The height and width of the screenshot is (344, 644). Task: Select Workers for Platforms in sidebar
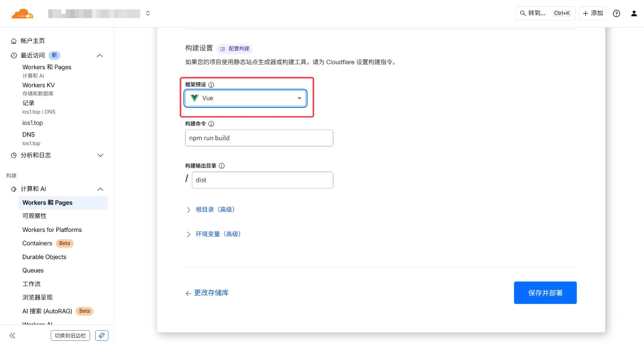(52, 230)
